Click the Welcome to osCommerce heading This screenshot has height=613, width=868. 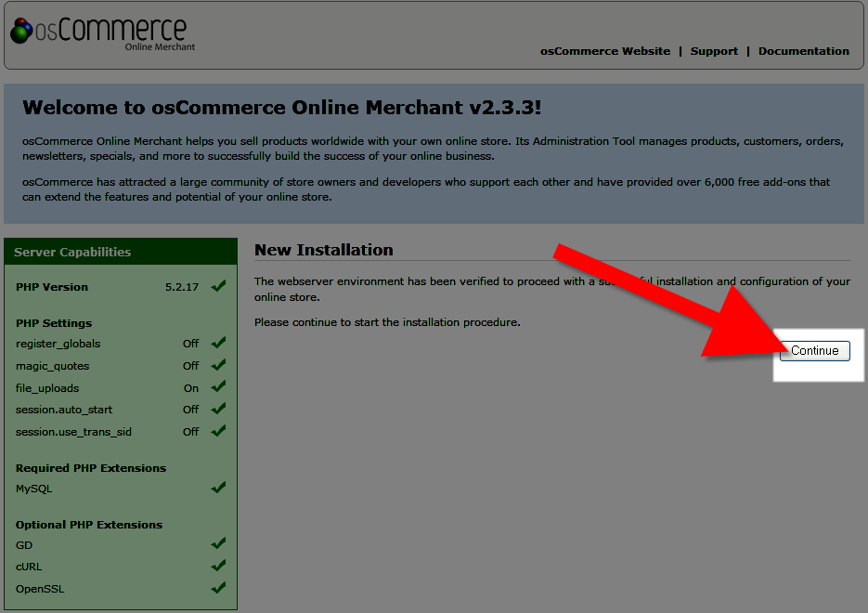pos(281,107)
